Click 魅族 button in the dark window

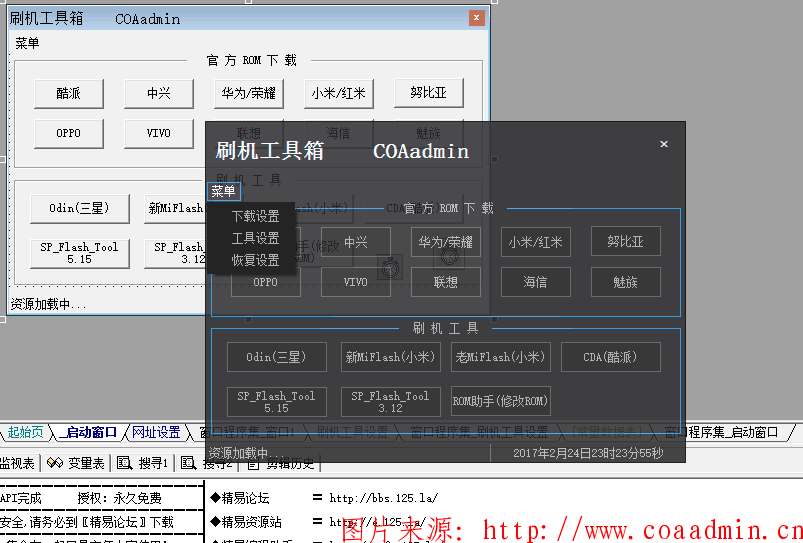coord(626,282)
